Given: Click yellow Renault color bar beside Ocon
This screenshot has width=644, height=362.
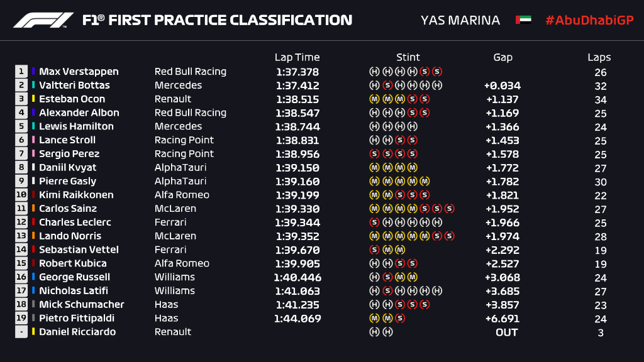Looking at the screenshot, I should (x=34, y=99).
